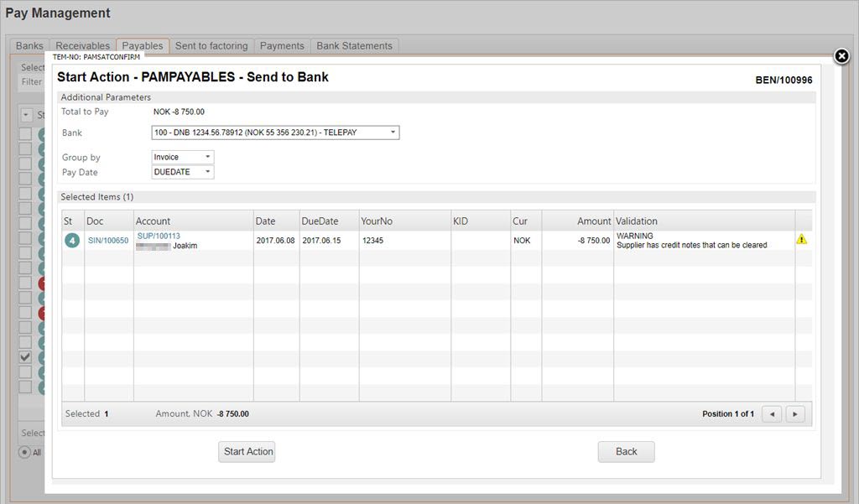Click the status 4 circle icon
The image size is (859, 504).
coord(72,241)
